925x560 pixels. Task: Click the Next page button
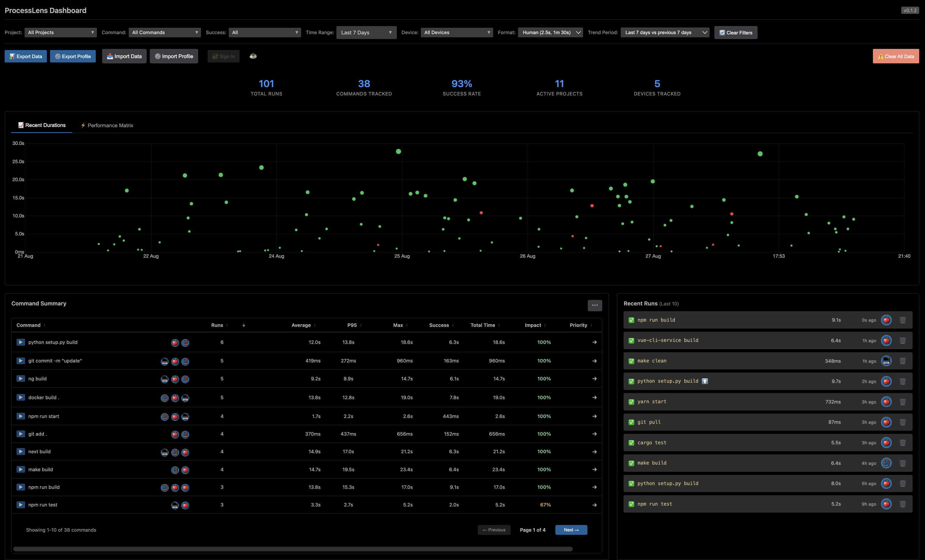point(571,530)
